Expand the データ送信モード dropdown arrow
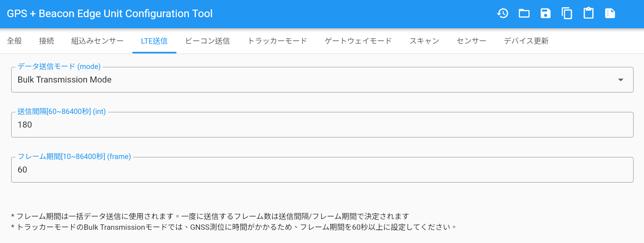The width and height of the screenshot is (644, 243). coord(621,80)
